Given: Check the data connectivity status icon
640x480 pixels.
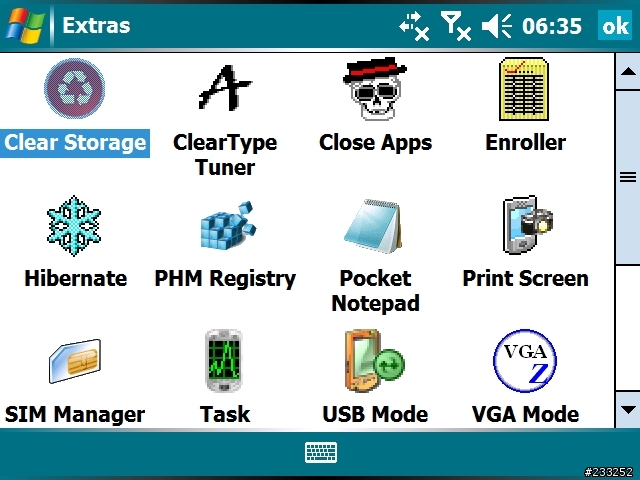Looking at the screenshot, I should pyautogui.click(x=414, y=26).
